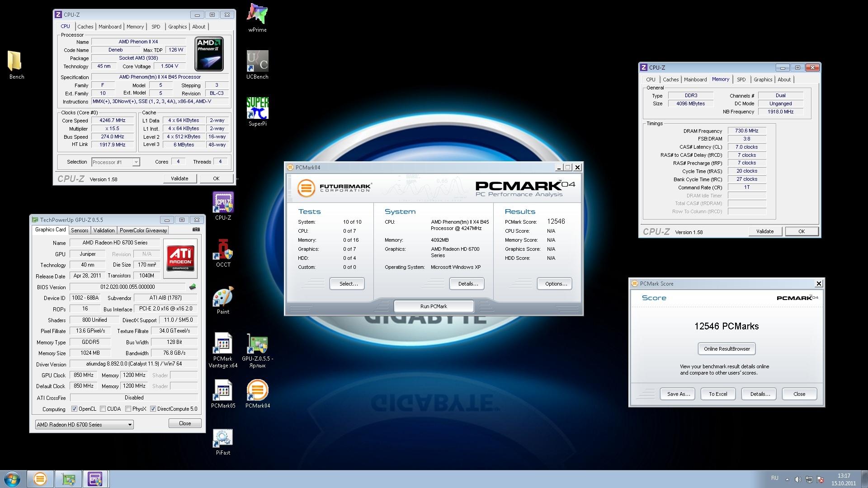Open the Windows Start button
Screen dimensions: 868x488
click(12, 479)
